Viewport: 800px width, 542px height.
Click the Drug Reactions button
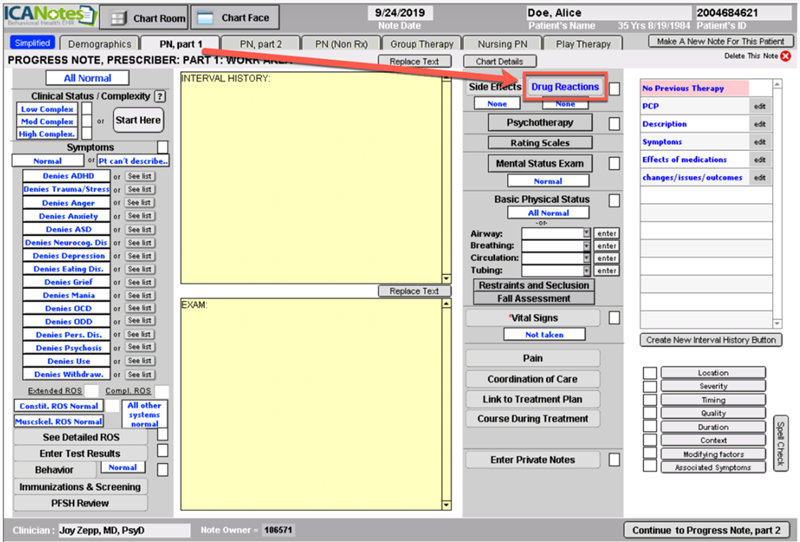(565, 87)
